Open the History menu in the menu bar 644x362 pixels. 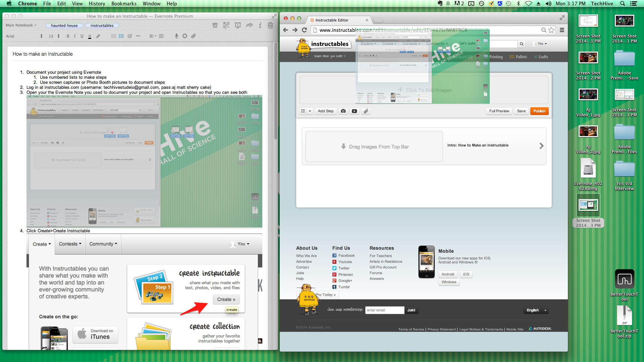click(97, 4)
